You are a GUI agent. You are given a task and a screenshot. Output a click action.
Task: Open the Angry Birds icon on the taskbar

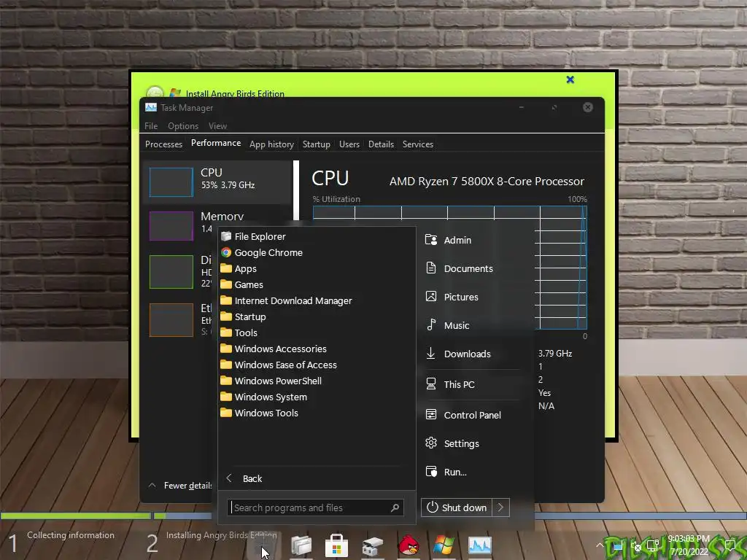pos(409,545)
